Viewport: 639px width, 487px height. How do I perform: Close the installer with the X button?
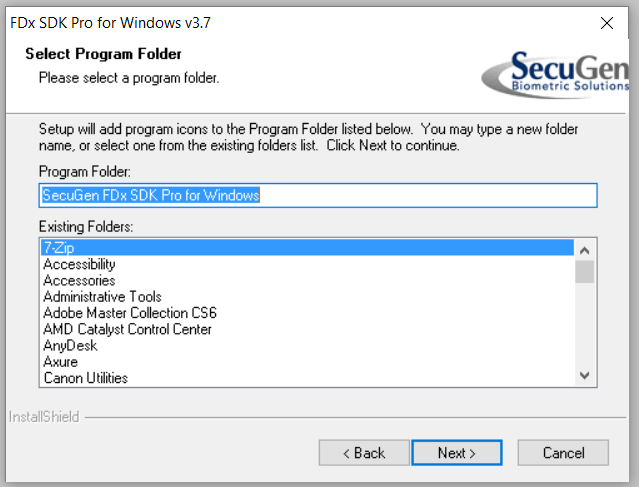[607, 23]
